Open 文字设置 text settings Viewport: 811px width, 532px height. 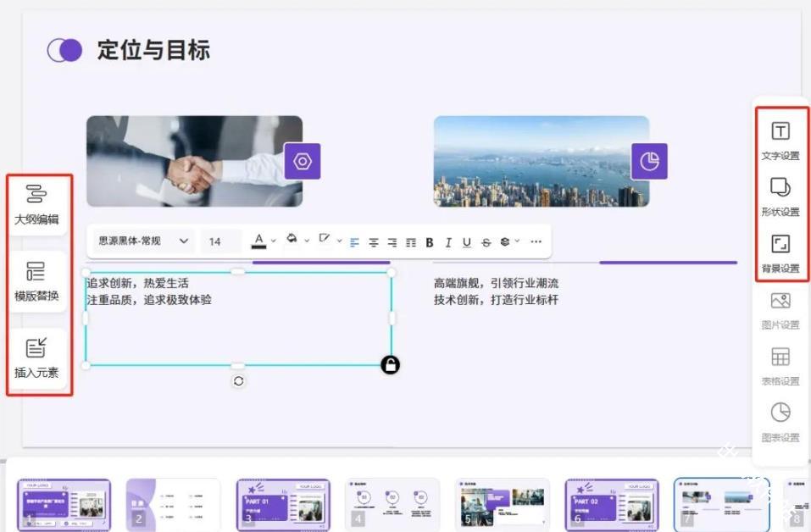[x=780, y=140]
